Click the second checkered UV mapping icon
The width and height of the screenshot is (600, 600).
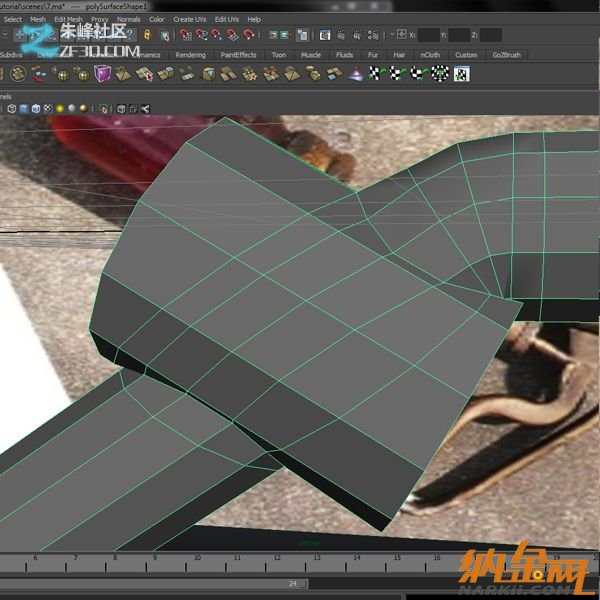(x=398, y=74)
